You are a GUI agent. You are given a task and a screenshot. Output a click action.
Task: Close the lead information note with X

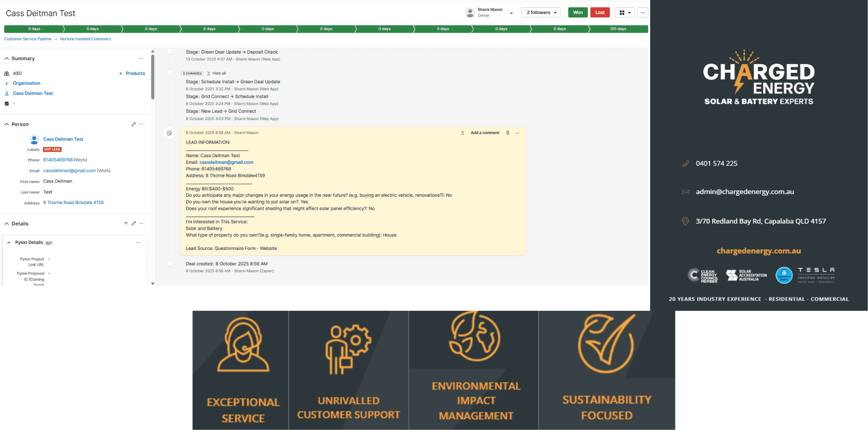[462, 133]
